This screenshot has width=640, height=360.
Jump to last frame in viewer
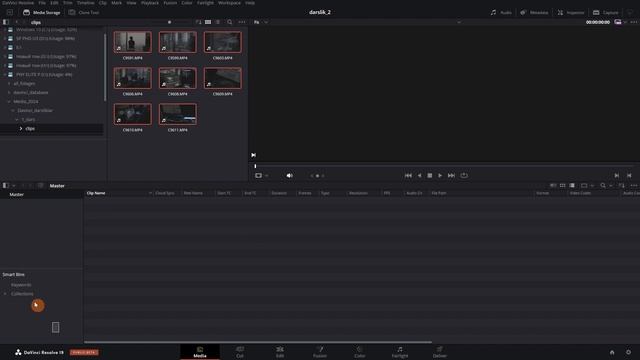(451, 176)
